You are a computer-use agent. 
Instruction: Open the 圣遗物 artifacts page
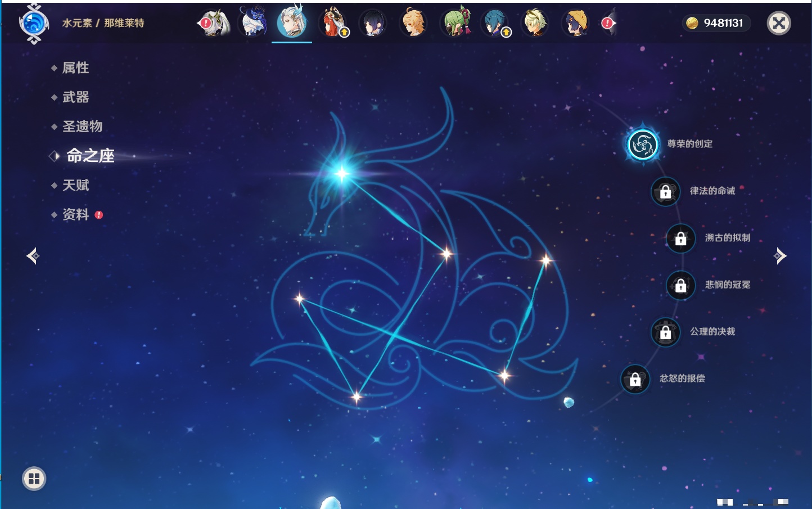[x=82, y=127]
